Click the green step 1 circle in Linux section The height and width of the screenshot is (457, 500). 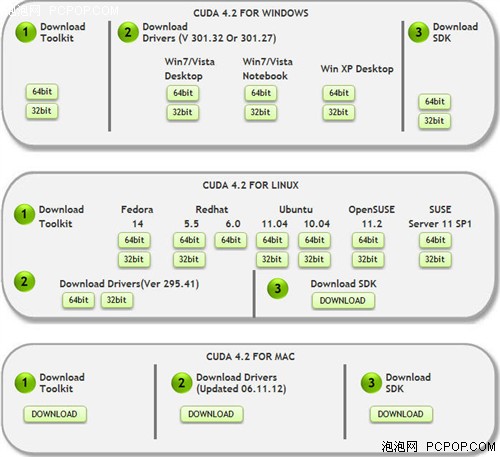pyautogui.click(x=24, y=214)
